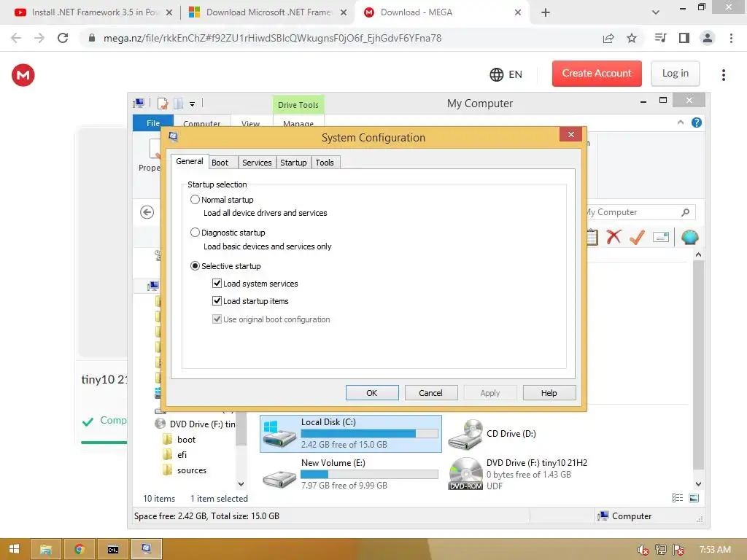Open Chrome side panel icon
Screen dimensions: 747x560
coord(684,38)
